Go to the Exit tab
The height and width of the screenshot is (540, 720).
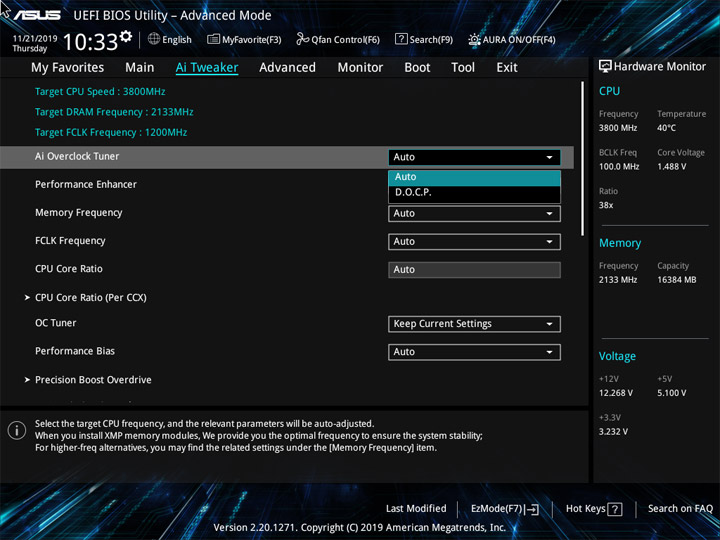tap(506, 68)
